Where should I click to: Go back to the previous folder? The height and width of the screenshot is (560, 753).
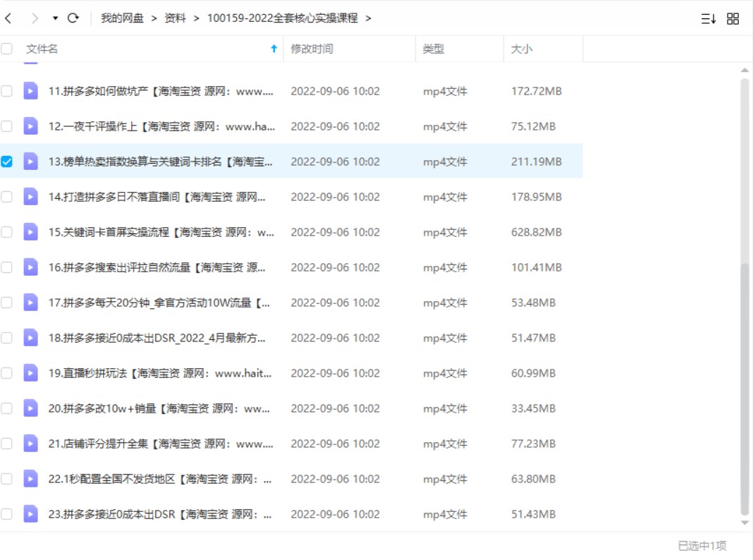tap(8, 18)
